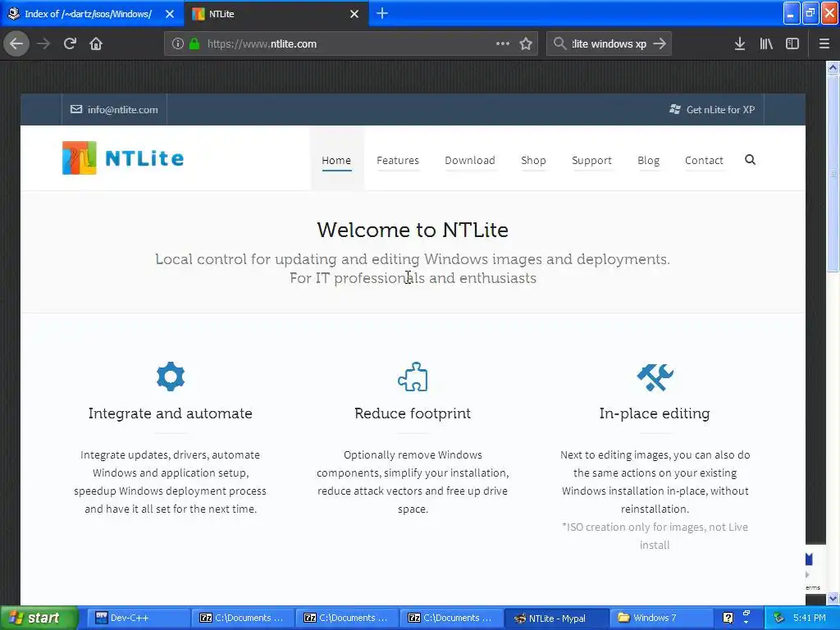Click the Integrate and automate heading
840x630 pixels.
pos(171,413)
